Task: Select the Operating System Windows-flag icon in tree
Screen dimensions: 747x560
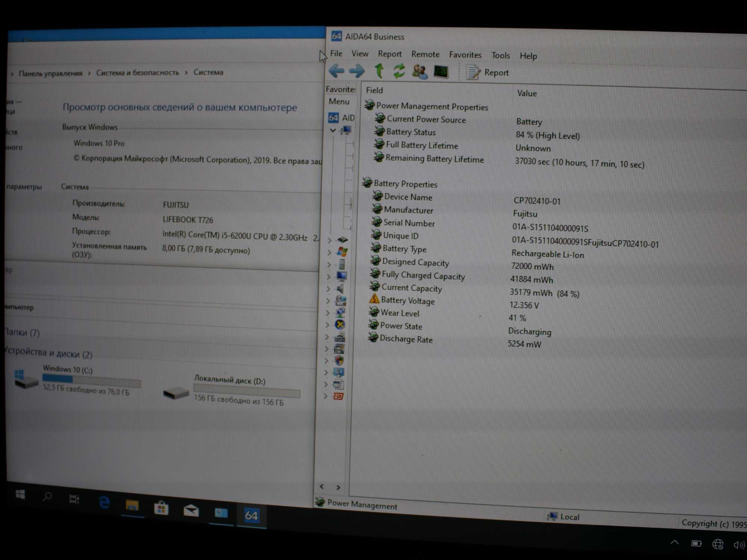Action: coord(342,252)
